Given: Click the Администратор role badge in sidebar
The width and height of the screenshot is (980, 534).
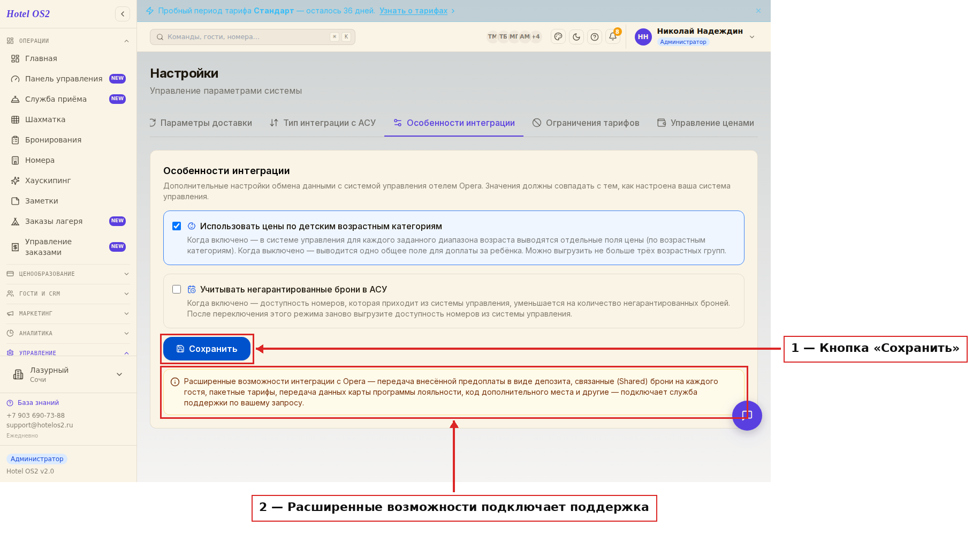Looking at the screenshot, I should click(x=37, y=459).
